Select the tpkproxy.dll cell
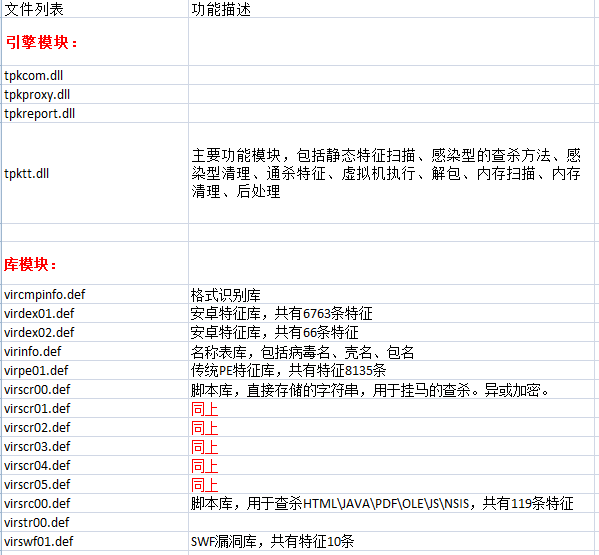This screenshot has width=599, height=555. (x=95, y=94)
